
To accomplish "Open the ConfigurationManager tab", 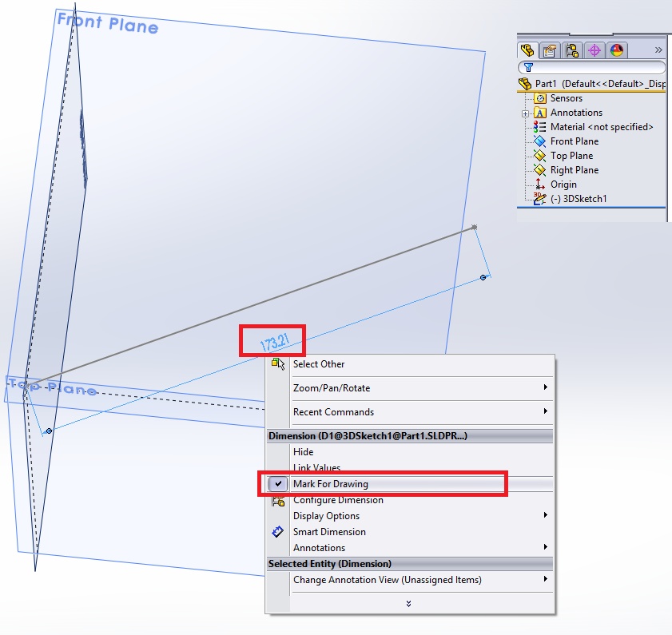I will pos(571,50).
